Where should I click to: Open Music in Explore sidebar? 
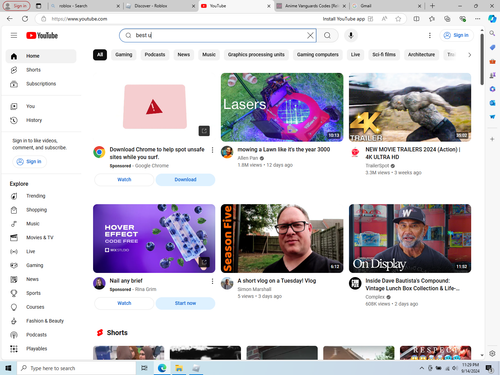click(41, 224)
